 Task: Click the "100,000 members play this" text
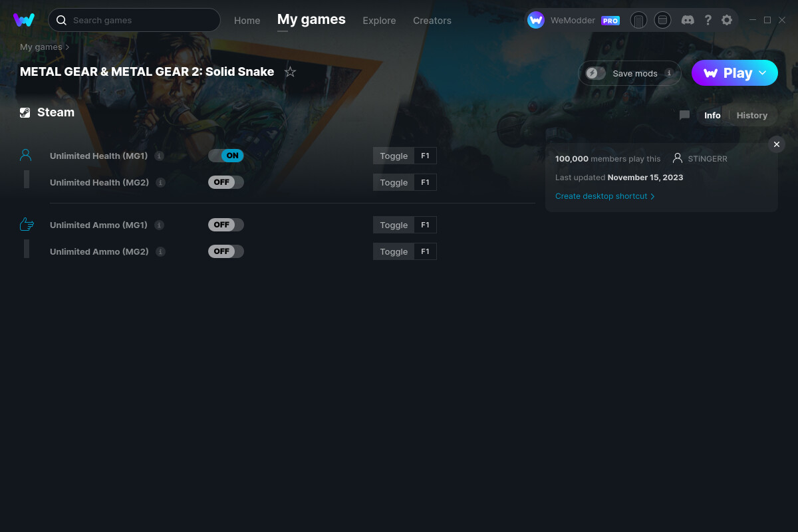tap(608, 159)
